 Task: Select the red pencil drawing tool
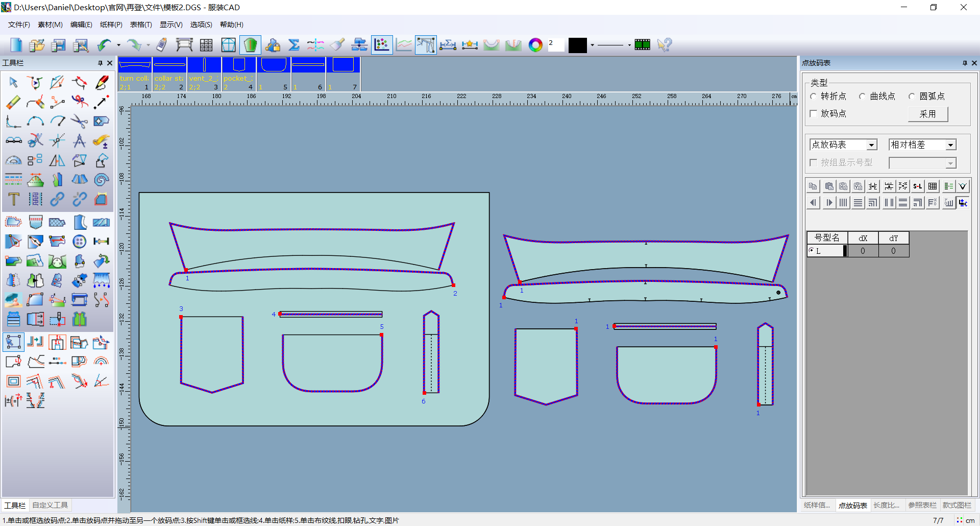102,82
